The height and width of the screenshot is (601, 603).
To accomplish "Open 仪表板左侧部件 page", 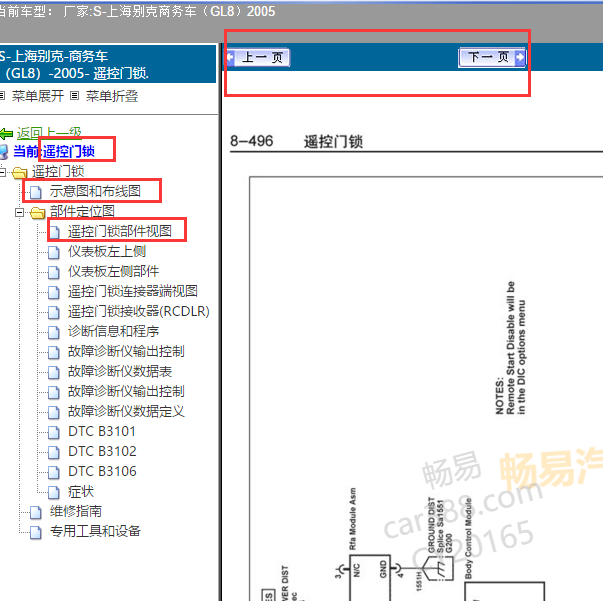I will (113, 271).
